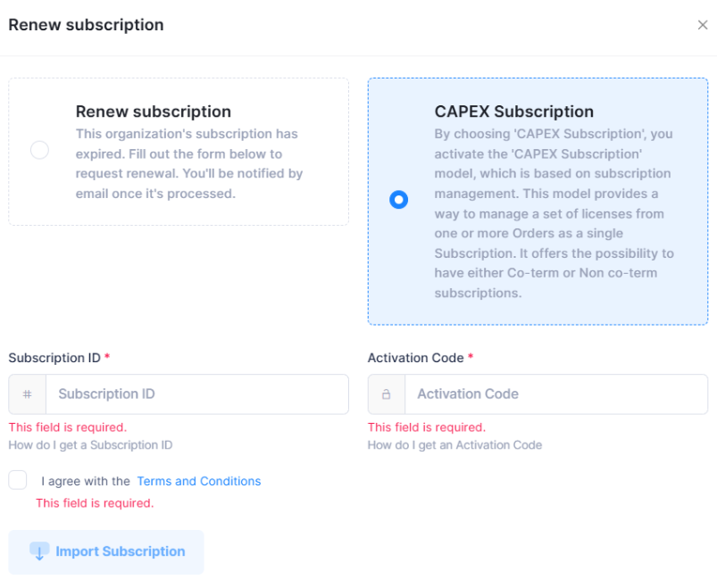Viewport: 717px width, 588px height.
Task: Click the "I agree with the" label text
Action: pyautogui.click(x=86, y=481)
